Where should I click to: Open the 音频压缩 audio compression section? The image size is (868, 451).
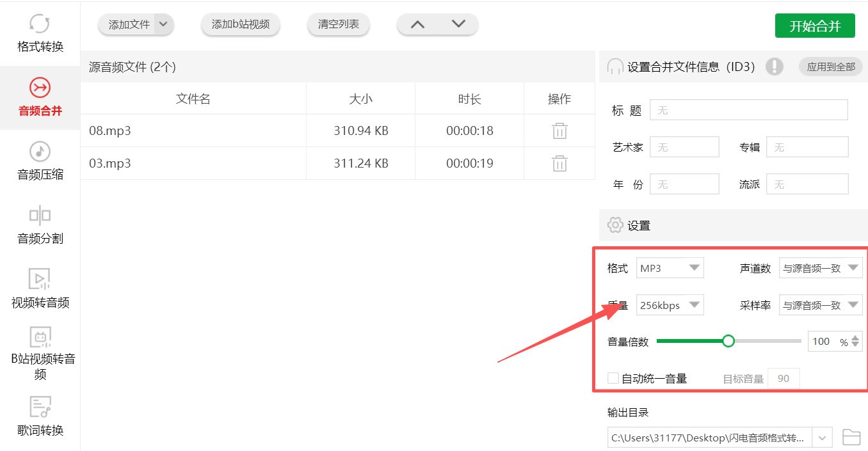pyautogui.click(x=40, y=161)
